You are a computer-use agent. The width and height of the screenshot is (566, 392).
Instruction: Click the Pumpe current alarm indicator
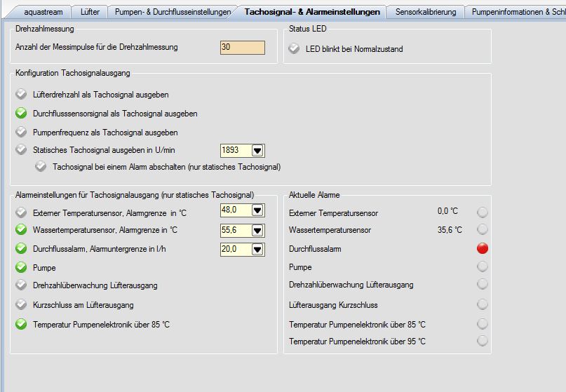(483, 266)
